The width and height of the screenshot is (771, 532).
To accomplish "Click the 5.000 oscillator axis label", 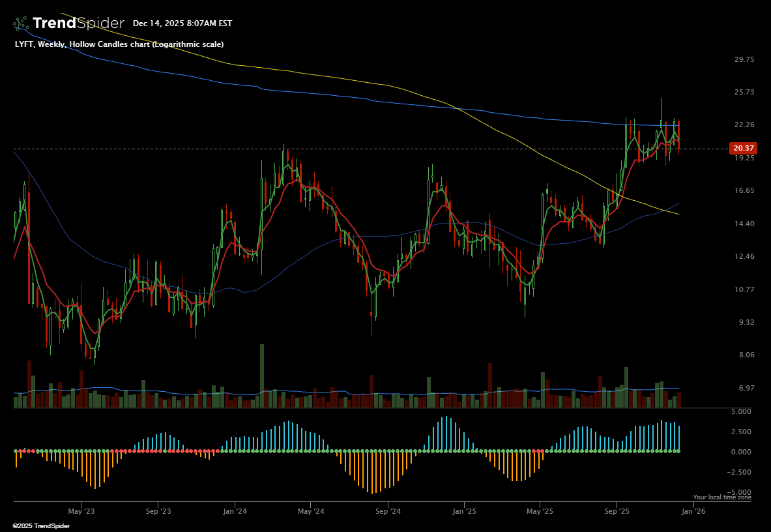I will [742, 412].
